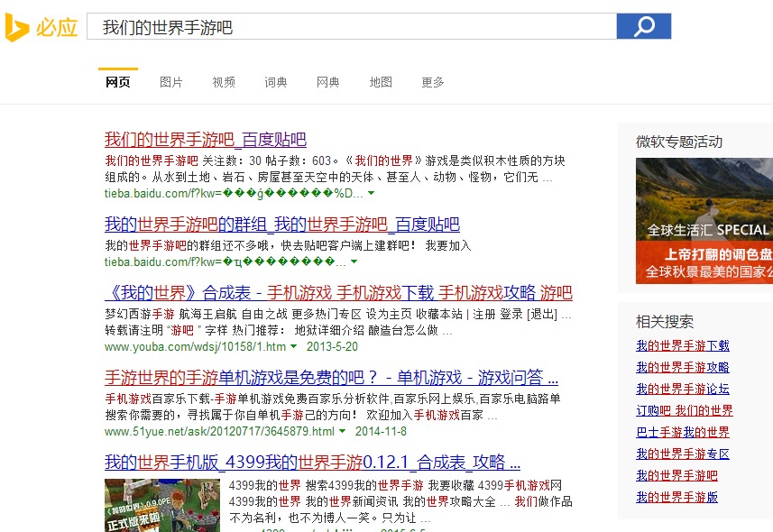Click the search input field
Image resolution: width=773 pixels, height=532 pixels.
(352, 27)
